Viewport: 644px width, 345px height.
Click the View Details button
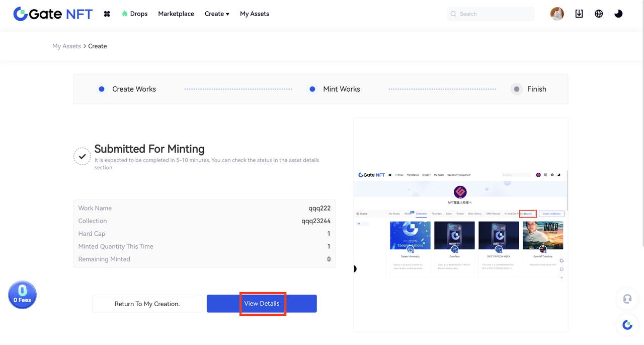[262, 304]
